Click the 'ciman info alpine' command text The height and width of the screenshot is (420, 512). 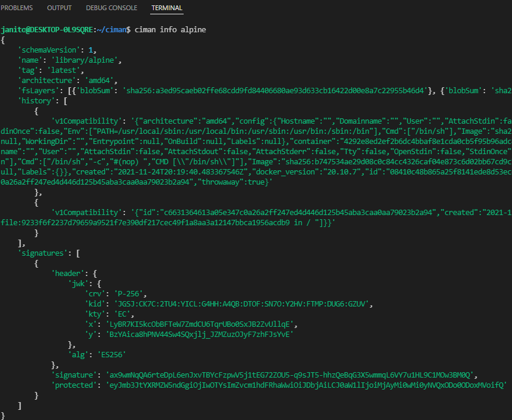tap(170, 30)
